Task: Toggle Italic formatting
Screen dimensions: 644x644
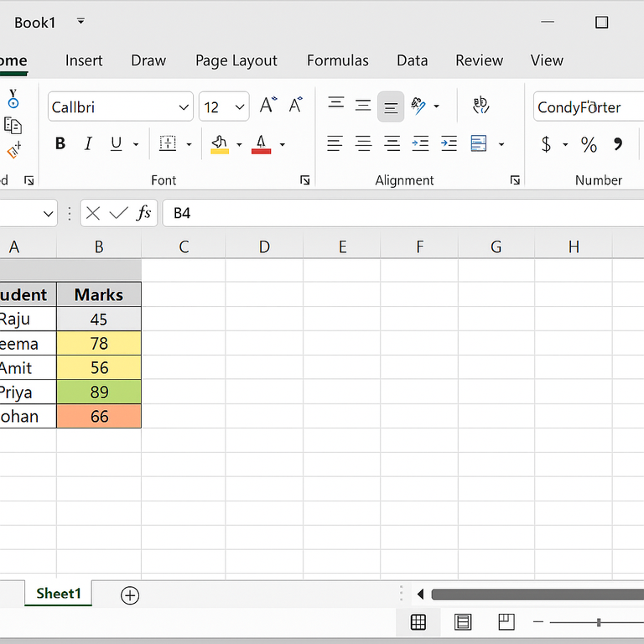Action: pyautogui.click(x=88, y=143)
